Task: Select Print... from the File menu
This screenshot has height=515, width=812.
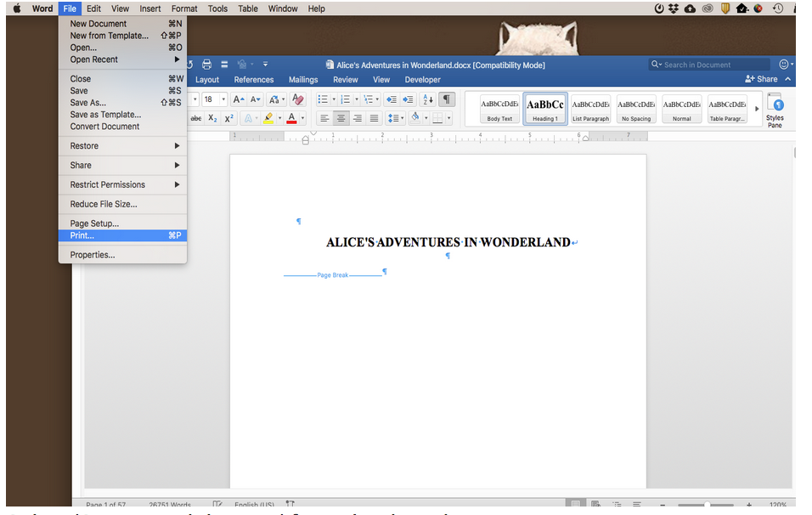Action: [122, 235]
